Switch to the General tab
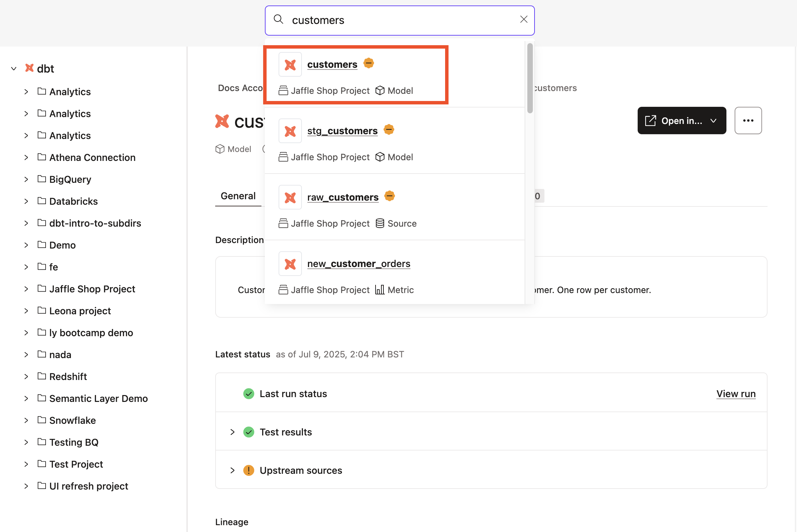This screenshot has height=532, width=797. 238,196
